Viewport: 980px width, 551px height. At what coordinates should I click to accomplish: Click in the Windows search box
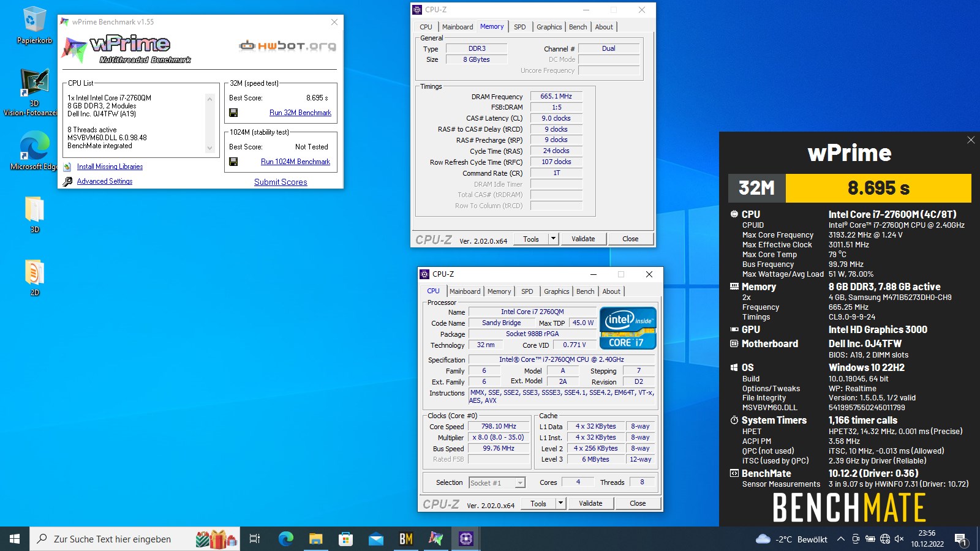click(135, 539)
